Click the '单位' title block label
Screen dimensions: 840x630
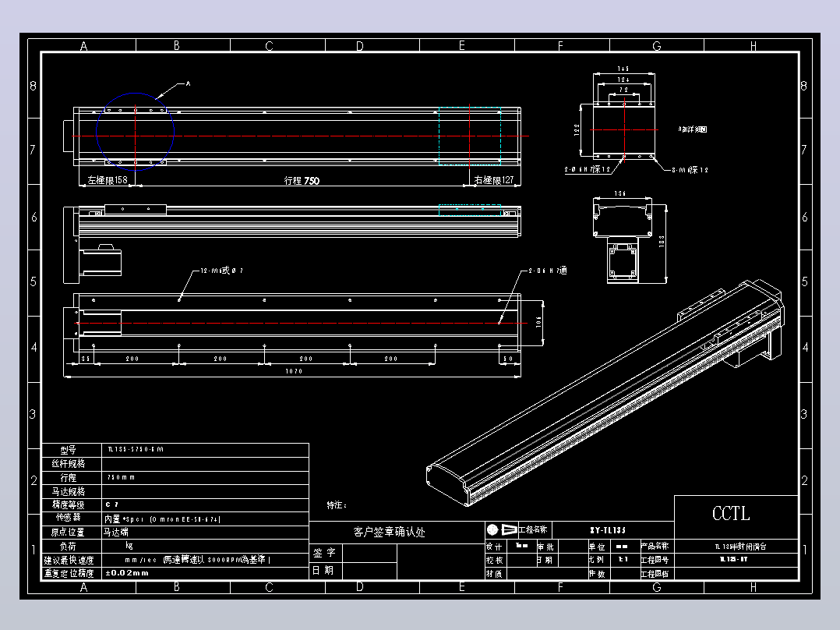point(596,547)
